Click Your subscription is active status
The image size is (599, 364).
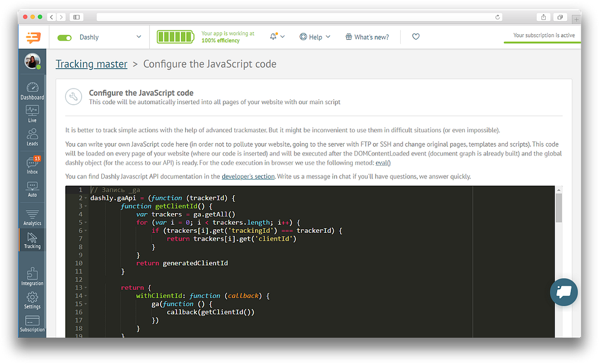click(544, 35)
